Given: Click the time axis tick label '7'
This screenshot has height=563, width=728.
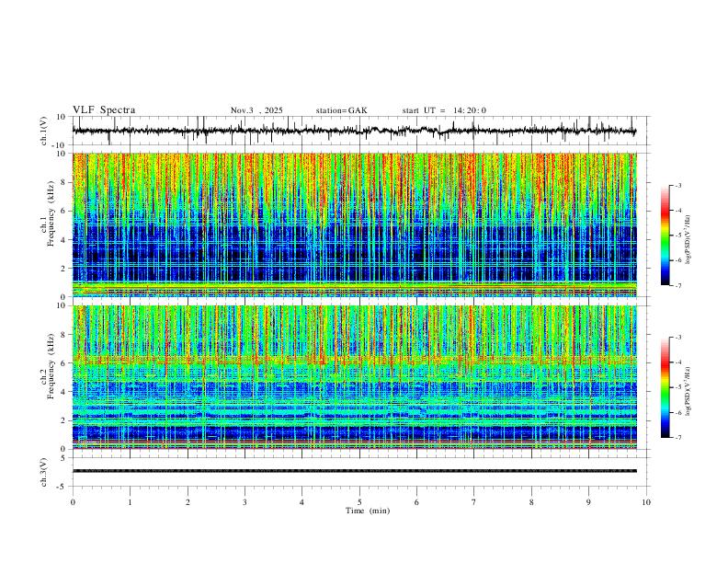Looking at the screenshot, I should [474, 502].
